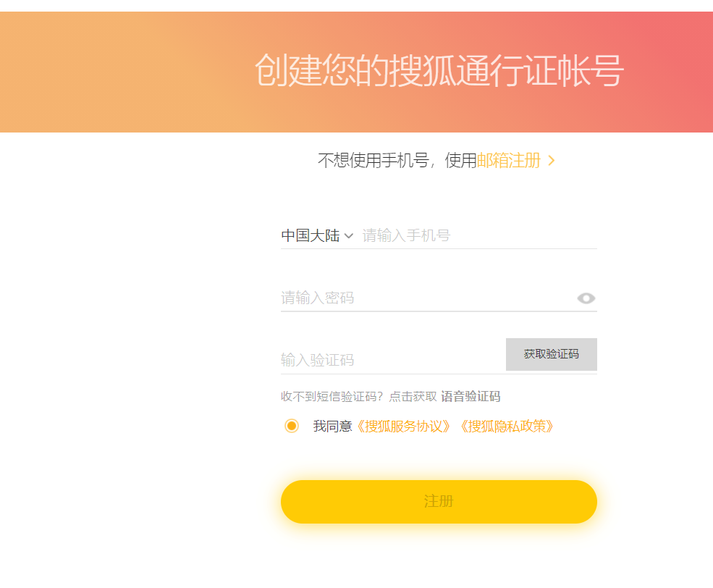The width and height of the screenshot is (713, 588).
Task: Click the 创建您的搜狐通行证帐号 banner title
Action: click(440, 72)
